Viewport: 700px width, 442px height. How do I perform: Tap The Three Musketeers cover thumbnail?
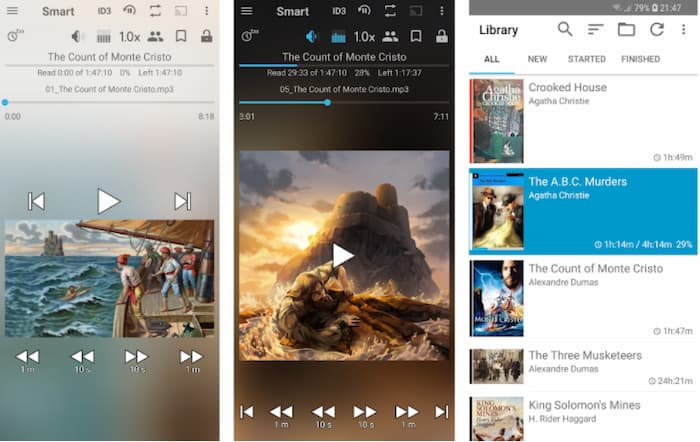[x=497, y=367]
